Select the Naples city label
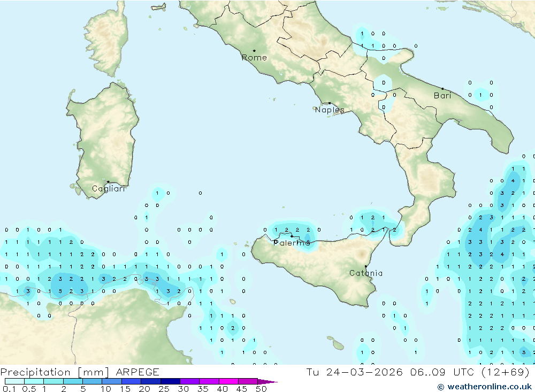Viewport: 535px width, 392px height. click(x=330, y=110)
